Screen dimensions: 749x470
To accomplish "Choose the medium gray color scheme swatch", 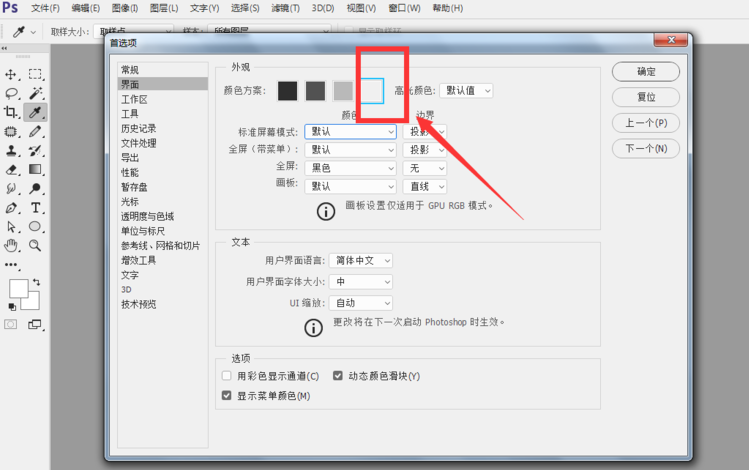I will pos(343,91).
